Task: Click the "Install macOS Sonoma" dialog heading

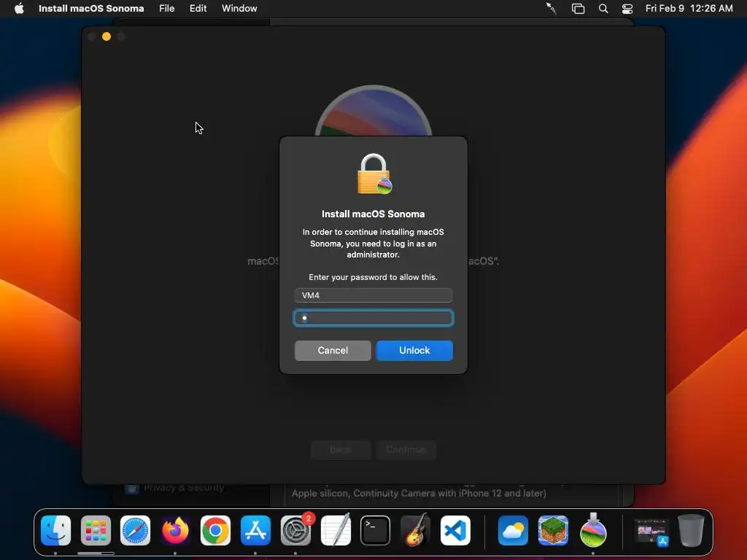Action: pos(373,214)
